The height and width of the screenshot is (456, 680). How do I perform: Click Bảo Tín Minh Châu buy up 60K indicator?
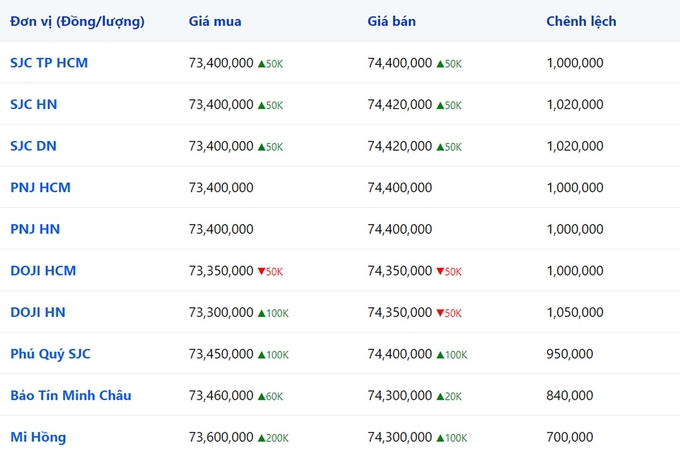coord(270,397)
